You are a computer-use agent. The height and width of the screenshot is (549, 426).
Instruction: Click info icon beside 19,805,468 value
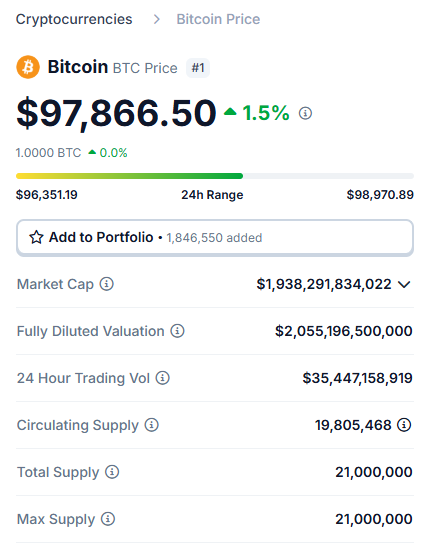point(404,425)
